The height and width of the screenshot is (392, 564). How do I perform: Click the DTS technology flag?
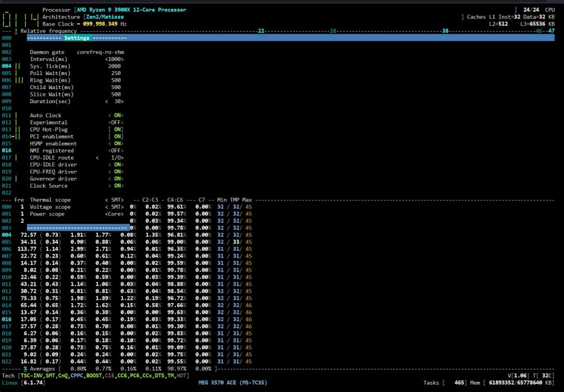pyautogui.click(x=160, y=376)
